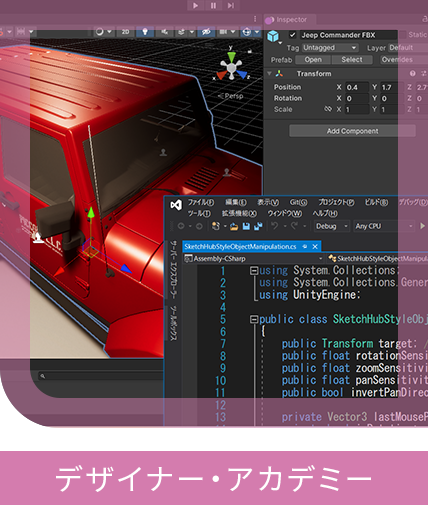
Task: Toggle hidden objects visibility eye icon
Action: pyautogui.click(x=206, y=32)
